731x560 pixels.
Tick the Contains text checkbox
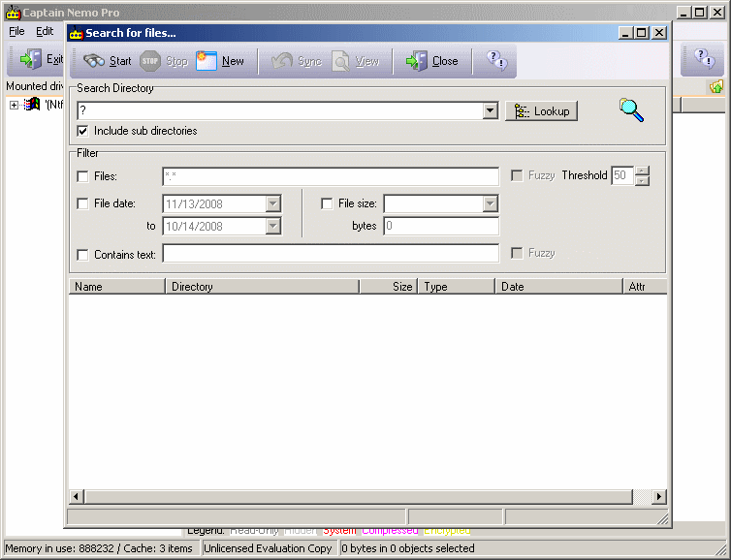pos(82,254)
